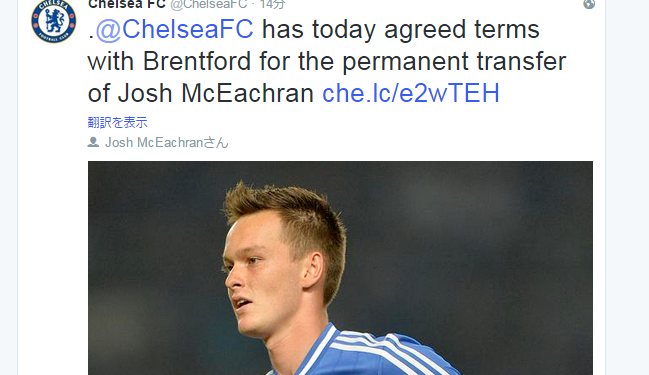The height and width of the screenshot is (375, 649).
Task: Click the 'of Josh McEachran' tweet text
Action: click(x=201, y=93)
